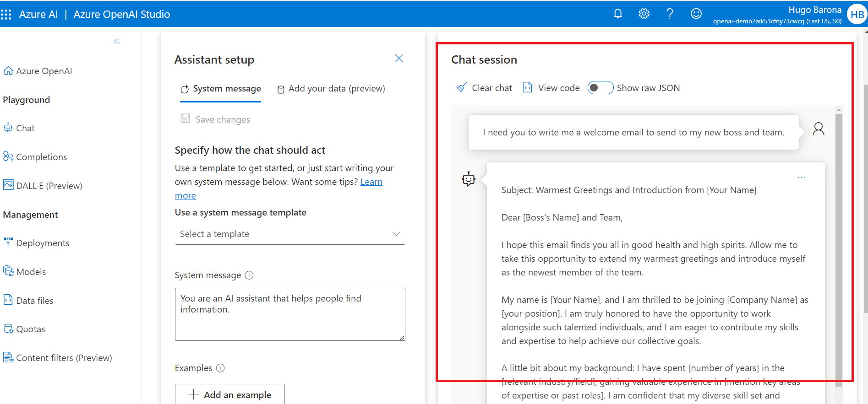
Task: Collapse the left navigation sidebar
Action: (x=117, y=42)
